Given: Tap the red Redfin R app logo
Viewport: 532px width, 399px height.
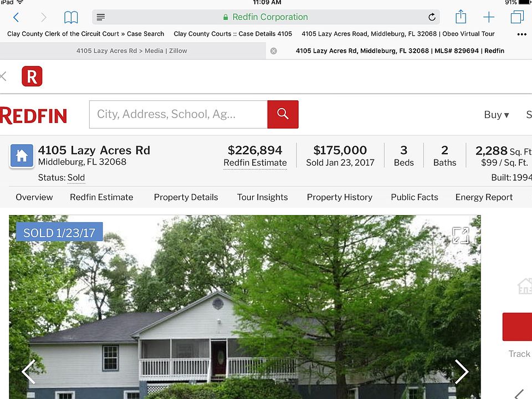Looking at the screenshot, I should [x=32, y=76].
